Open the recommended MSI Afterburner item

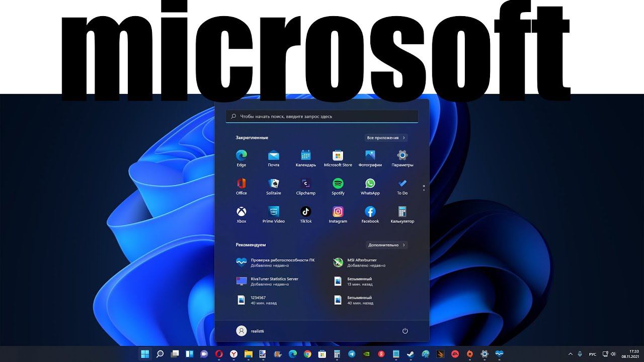tap(359, 262)
